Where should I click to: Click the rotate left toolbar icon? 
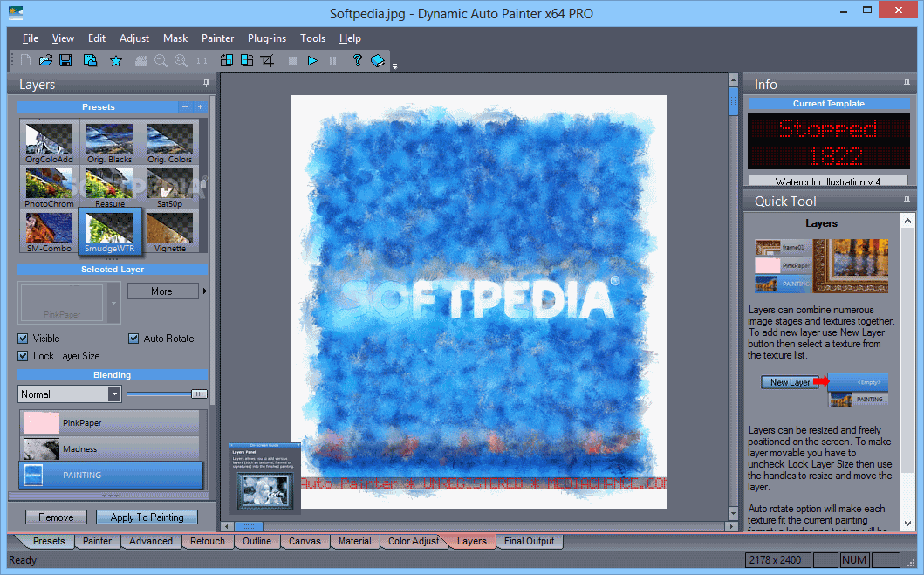tap(226, 60)
